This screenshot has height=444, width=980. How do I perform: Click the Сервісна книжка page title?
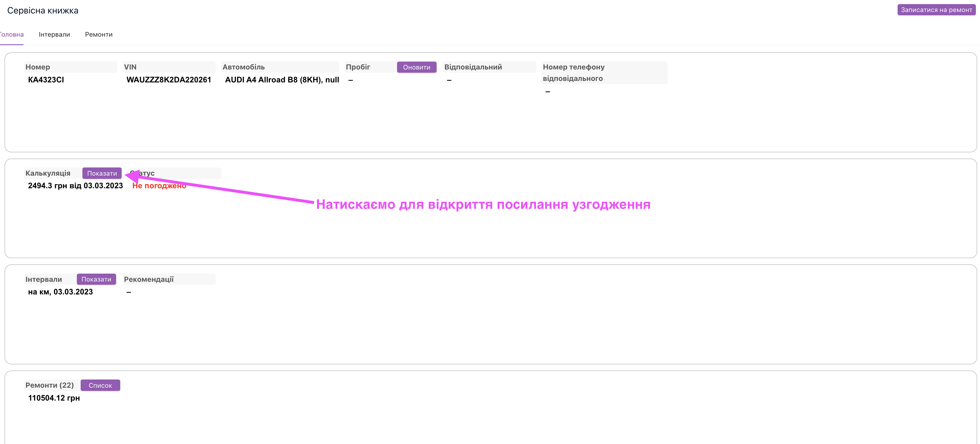point(43,11)
